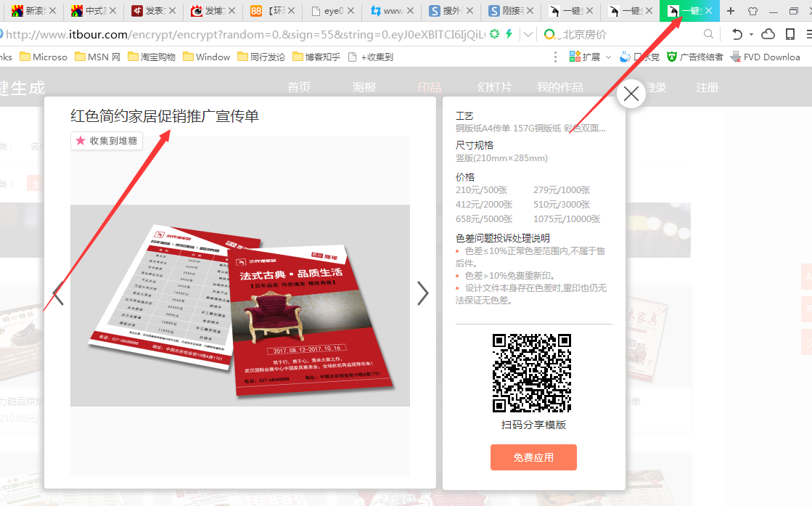812x506 pixels.
Task: Click the lightning acceleration icon in address bar
Action: point(508,33)
